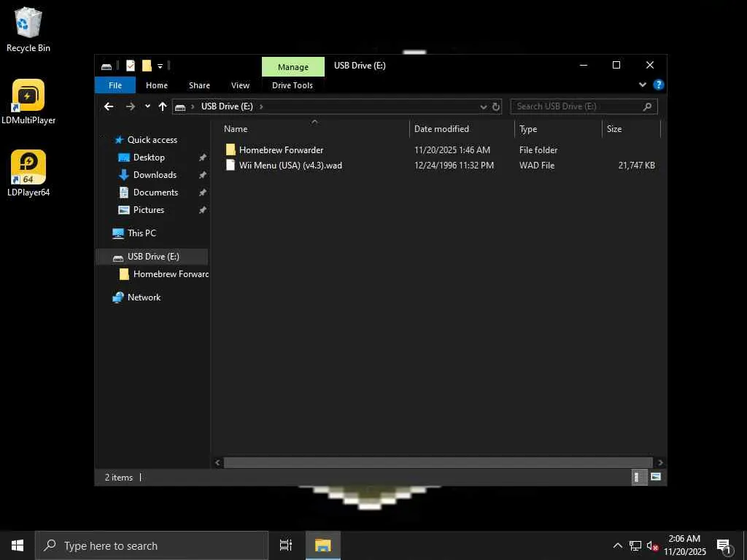
Task: Show hidden system tray icons
Action: [x=617, y=545]
